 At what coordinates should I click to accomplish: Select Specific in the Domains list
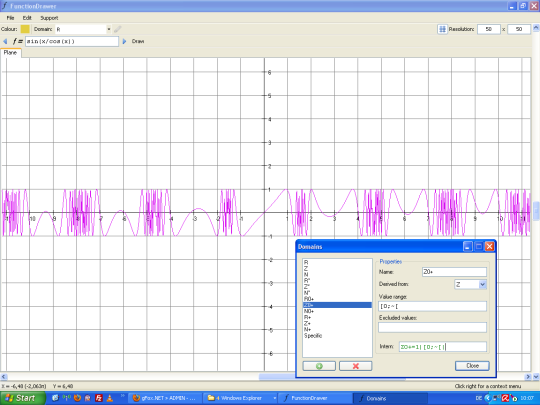337,335
